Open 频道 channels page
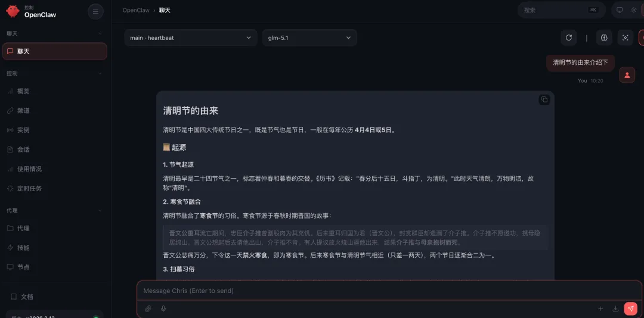The width and height of the screenshot is (644, 318). [x=55, y=111]
